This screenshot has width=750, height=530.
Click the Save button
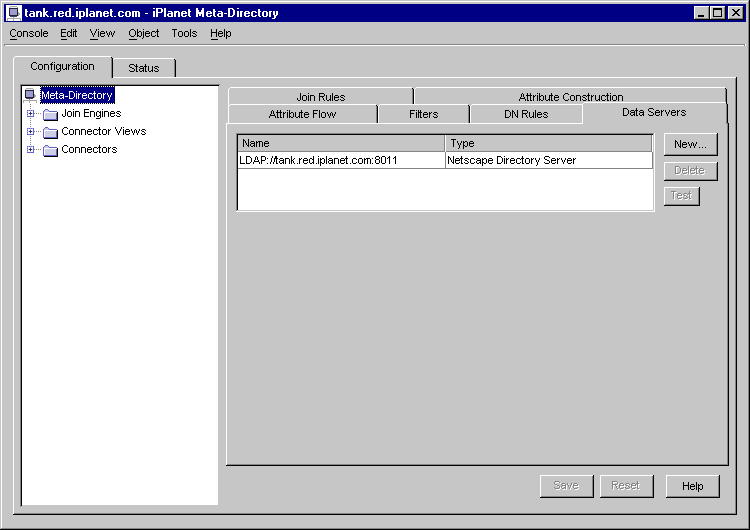(566, 486)
